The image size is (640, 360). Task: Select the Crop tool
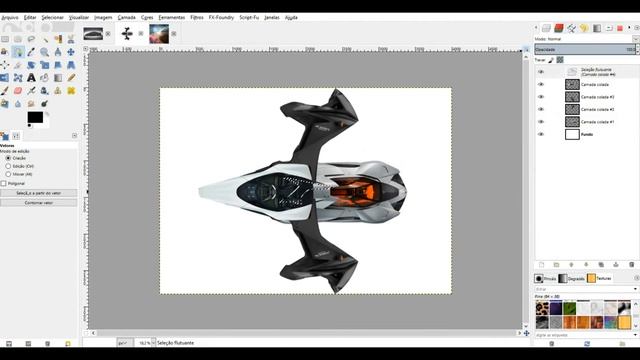[18, 65]
